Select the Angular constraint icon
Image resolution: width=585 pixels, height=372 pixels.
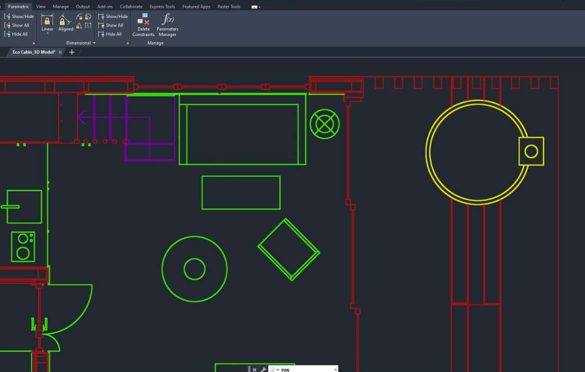tap(79, 26)
